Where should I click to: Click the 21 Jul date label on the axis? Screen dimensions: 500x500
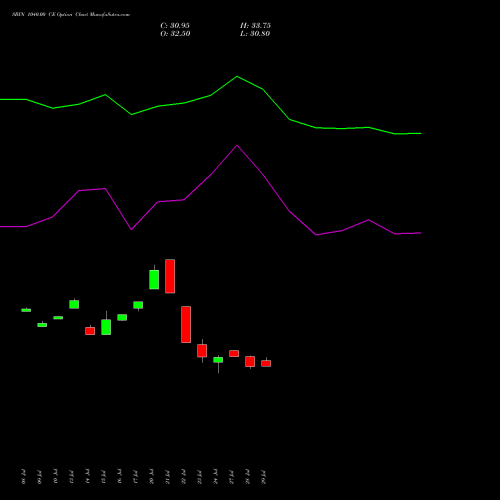(168, 477)
